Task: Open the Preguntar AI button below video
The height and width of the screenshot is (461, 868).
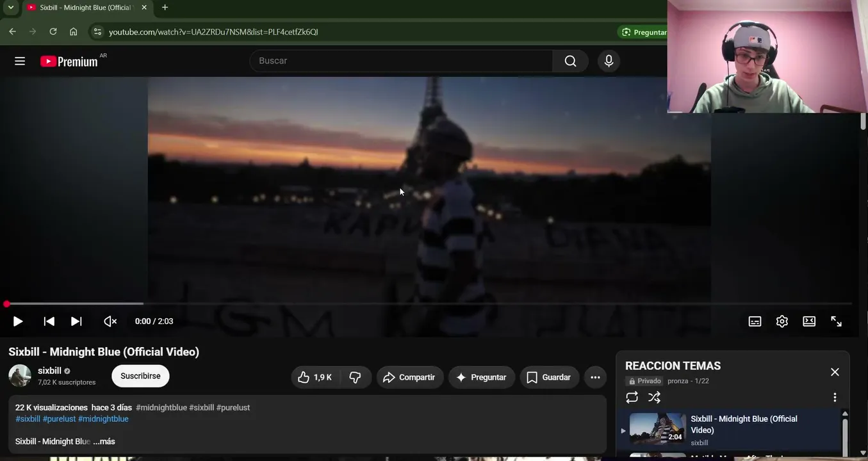Action: (482, 377)
